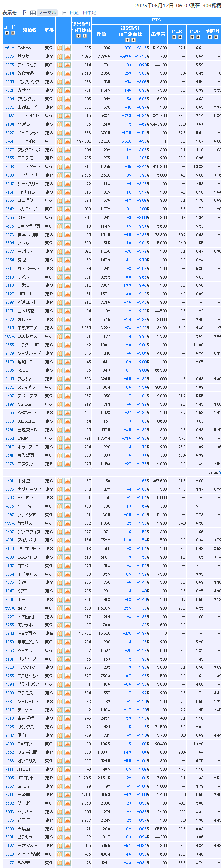224x868 pixels.
Task: Open stock code 5027 link
Action: 9,116
